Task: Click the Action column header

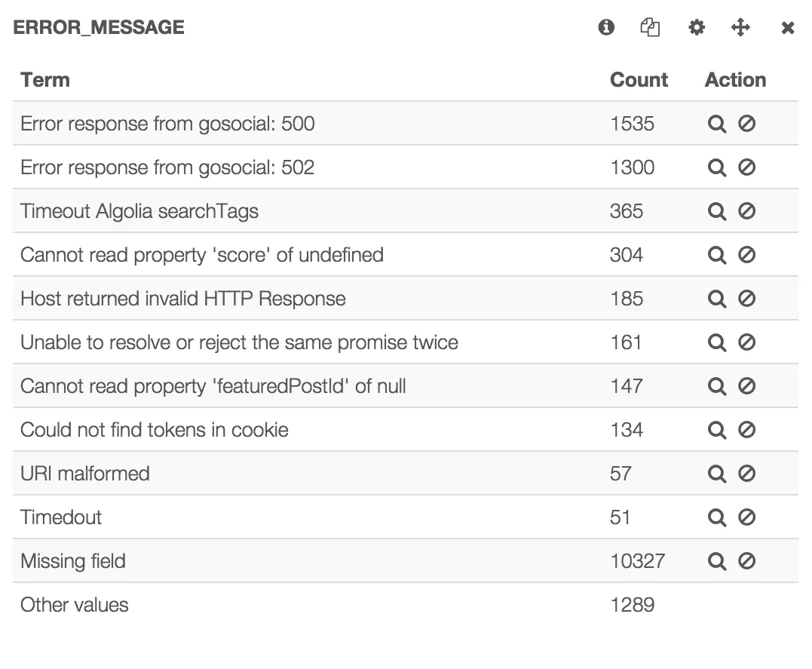Action: click(735, 80)
